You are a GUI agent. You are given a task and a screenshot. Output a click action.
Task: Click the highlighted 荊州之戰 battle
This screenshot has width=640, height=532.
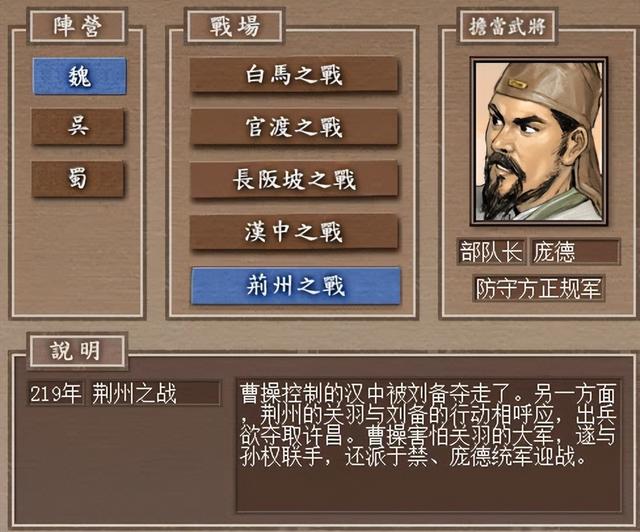(x=296, y=285)
